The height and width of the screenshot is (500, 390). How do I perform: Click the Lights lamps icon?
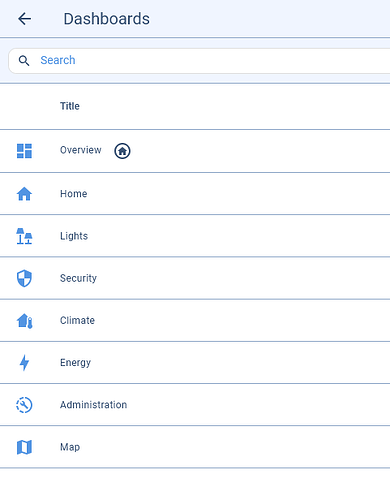click(x=24, y=236)
